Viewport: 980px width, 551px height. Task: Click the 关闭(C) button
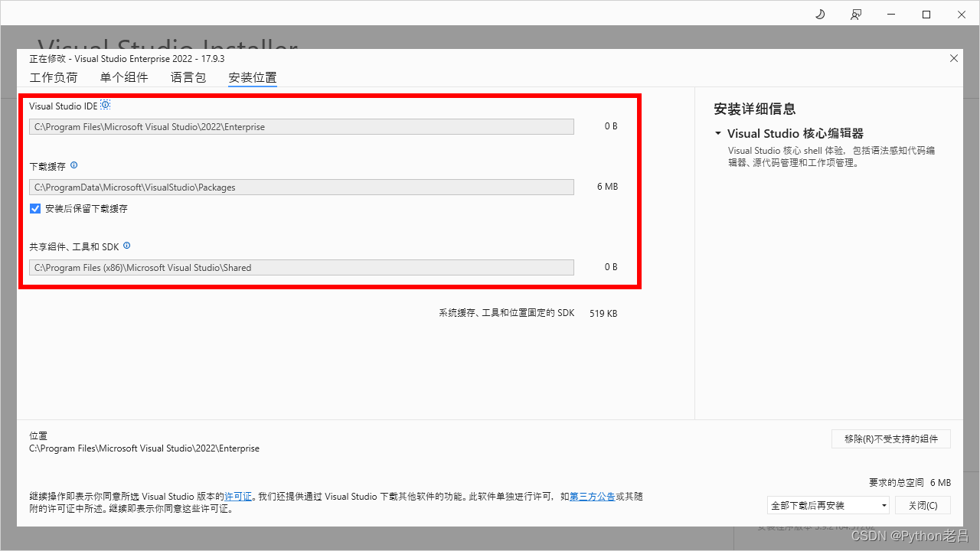click(x=923, y=505)
